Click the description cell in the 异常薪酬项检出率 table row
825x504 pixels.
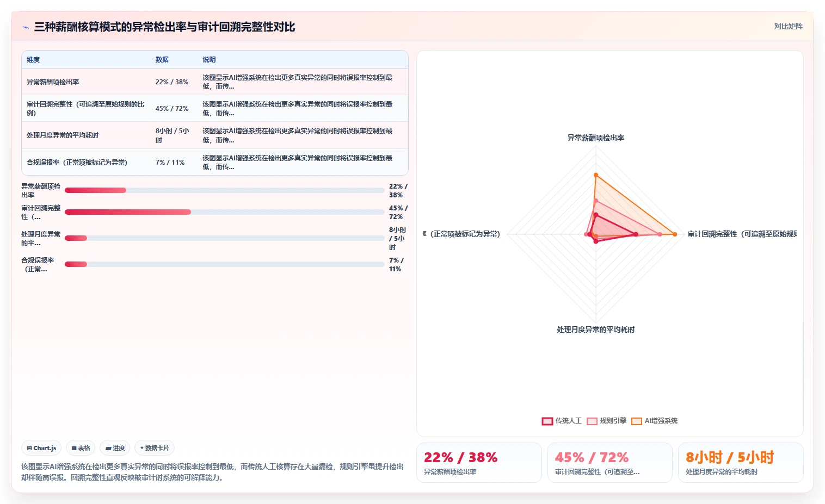[303, 82]
